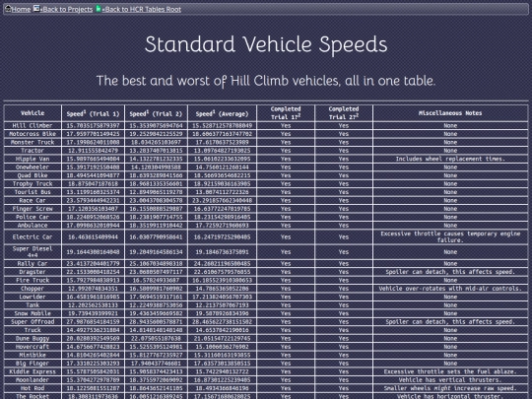Open the Home link
Image resolution: width=532 pixels, height=399 pixels.
pyautogui.click(x=21, y=9)
